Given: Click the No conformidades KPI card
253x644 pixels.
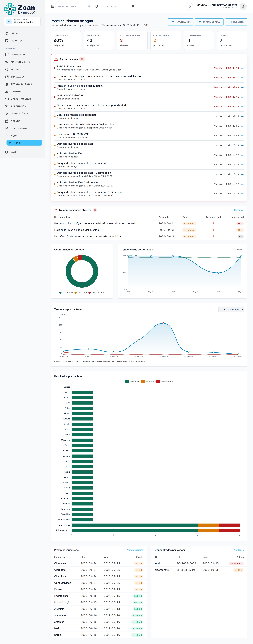Looking at the screenshot, I should coord(132,41).
